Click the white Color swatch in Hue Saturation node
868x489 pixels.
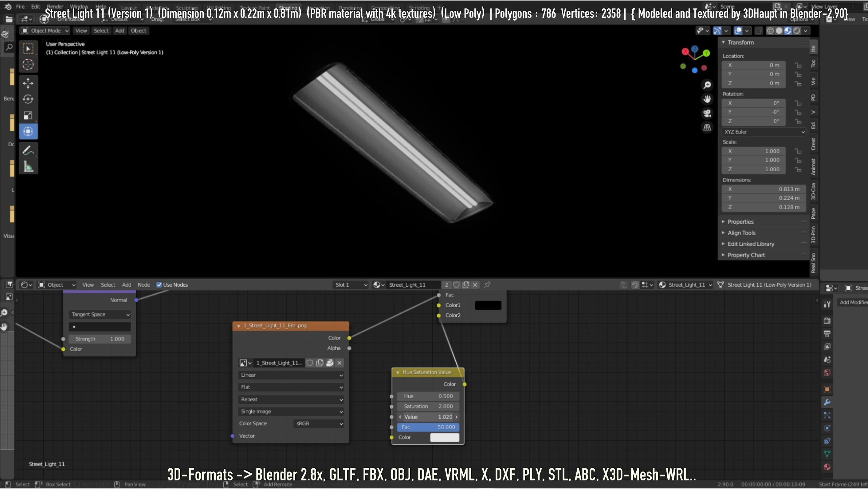click(x=444, y=437)
